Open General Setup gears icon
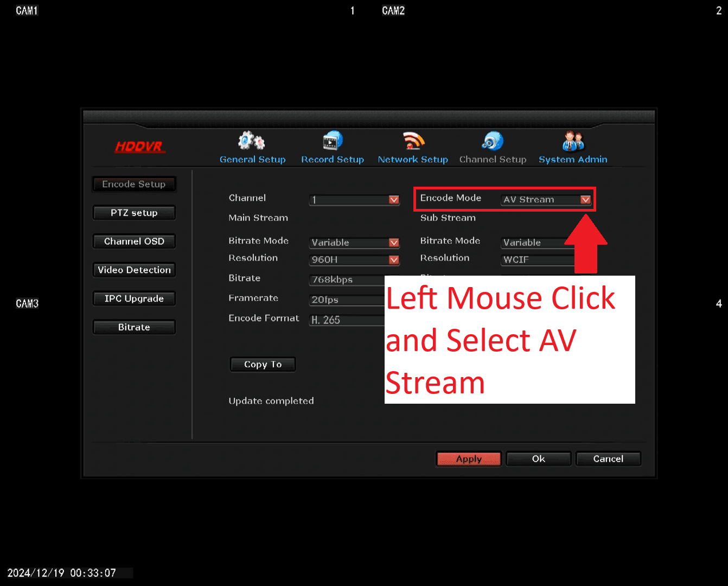 pyautogui.click(x=252, y=141)
